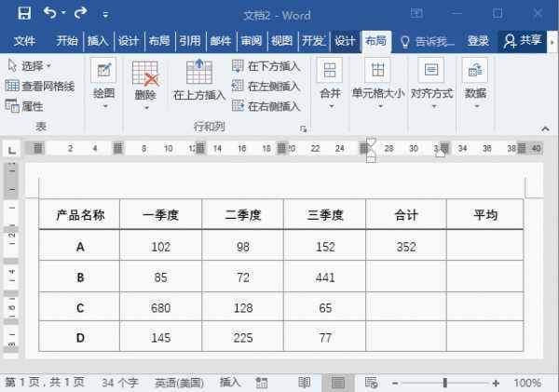
Task: Click the 告诉我 lightbulb search box
Action: coord(428,42)
